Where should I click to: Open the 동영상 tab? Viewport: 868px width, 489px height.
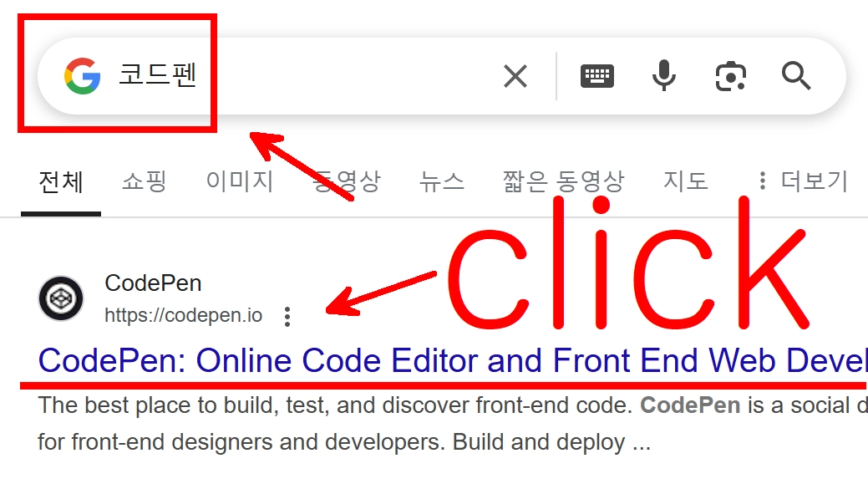[347, 181]
